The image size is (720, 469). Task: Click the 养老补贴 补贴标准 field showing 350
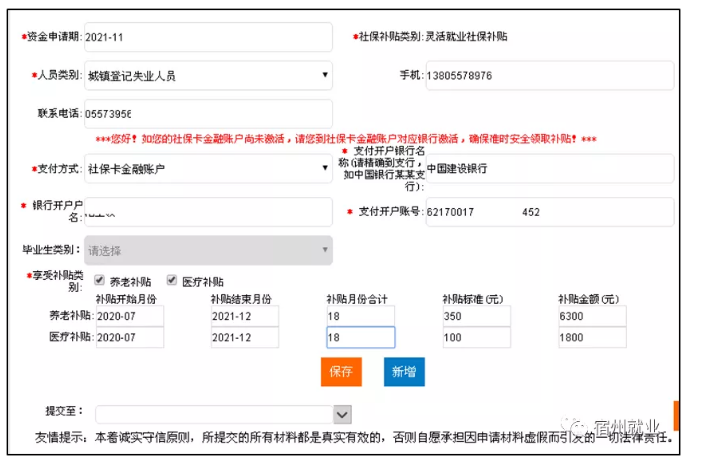[476, 316]
